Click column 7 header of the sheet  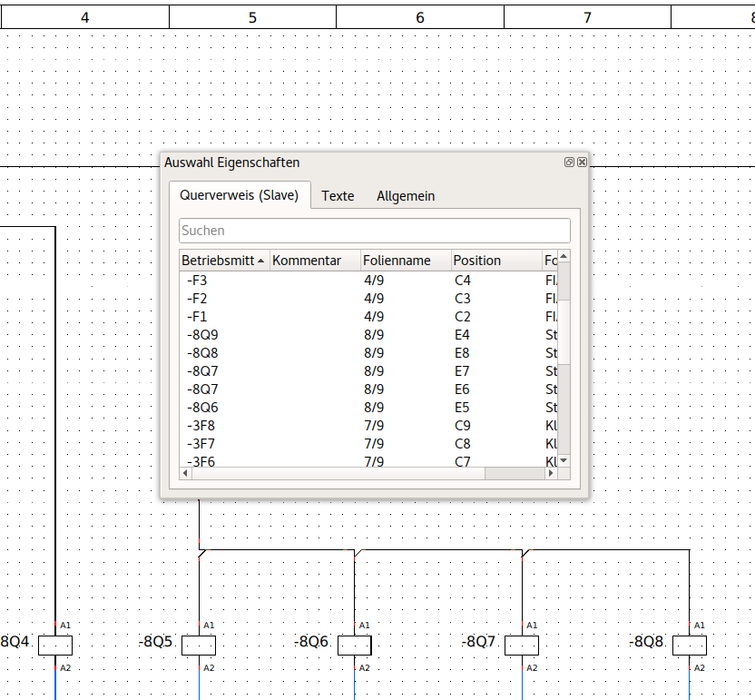pyautogui.click(x=587, y=17)
